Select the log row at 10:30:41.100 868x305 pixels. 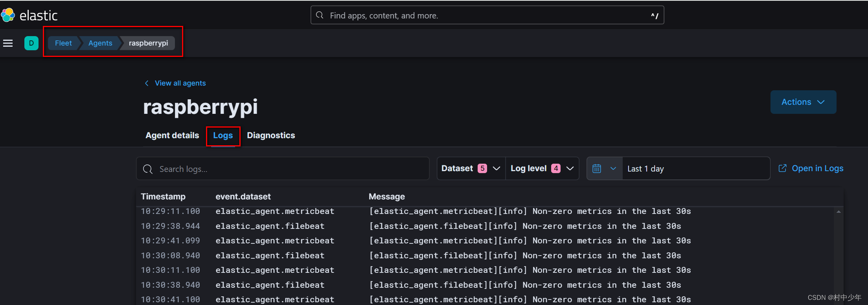tap(485, 299)
